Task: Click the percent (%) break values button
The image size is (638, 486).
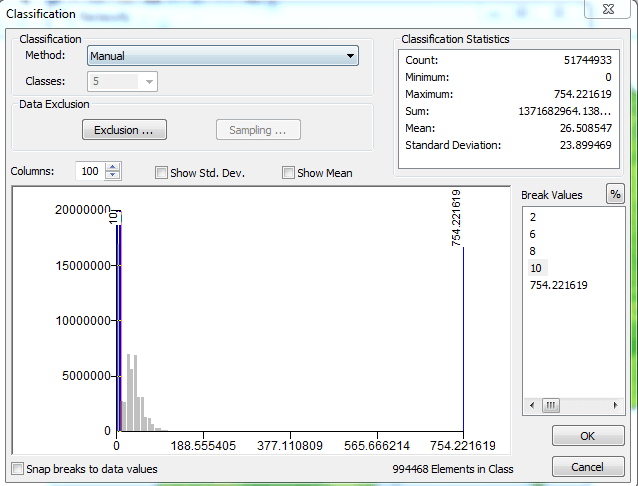Action: click(615, 195)
